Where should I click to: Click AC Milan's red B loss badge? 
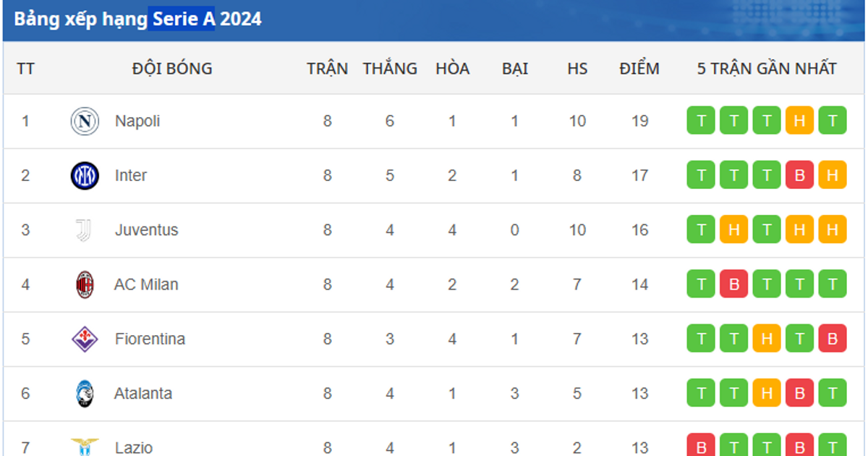pyautogui.click(x=733, y=284)
